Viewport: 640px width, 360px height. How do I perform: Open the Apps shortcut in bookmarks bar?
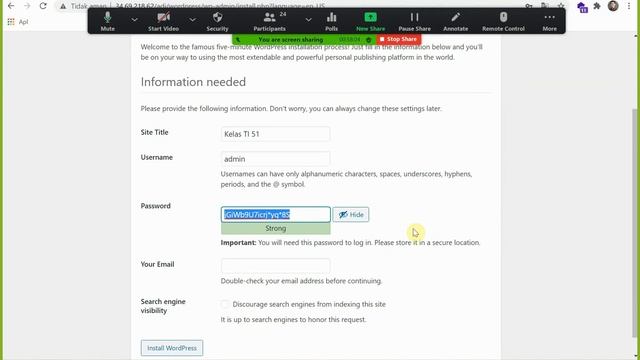coord(17,22)
